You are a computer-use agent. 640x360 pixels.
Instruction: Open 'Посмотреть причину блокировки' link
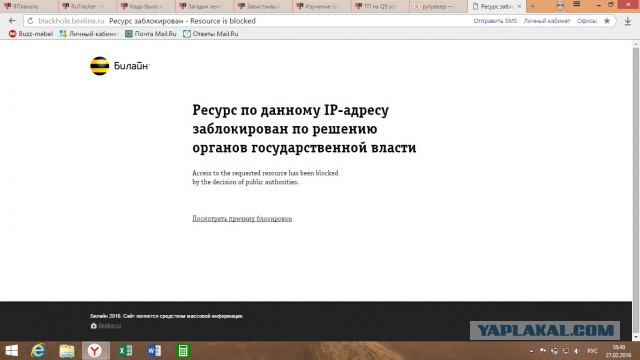click(x=242, y=218)
